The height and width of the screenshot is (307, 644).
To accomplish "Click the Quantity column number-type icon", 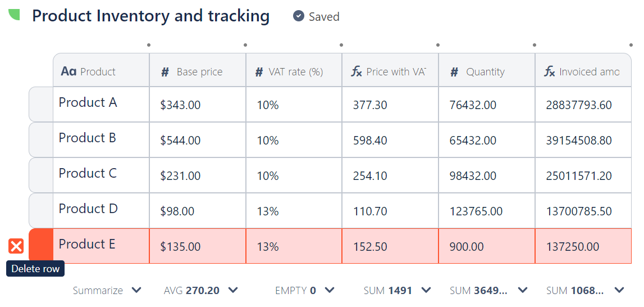I will coord(455,72).
